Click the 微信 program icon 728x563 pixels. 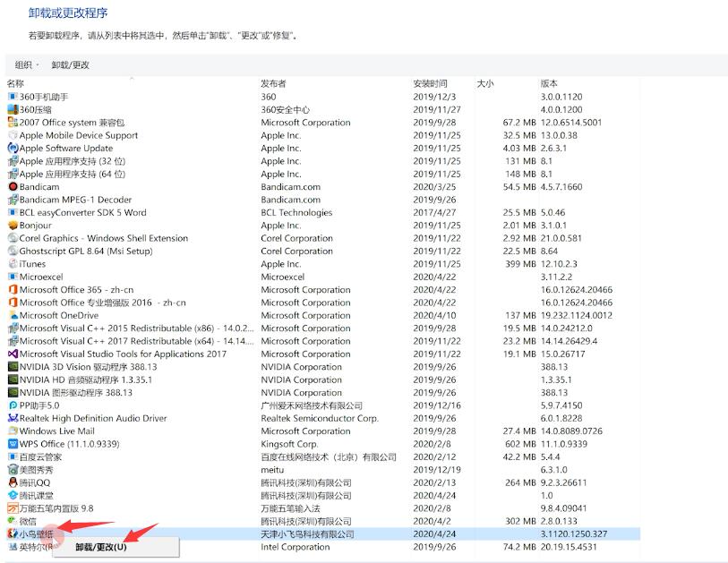click(x=13, y=521)
